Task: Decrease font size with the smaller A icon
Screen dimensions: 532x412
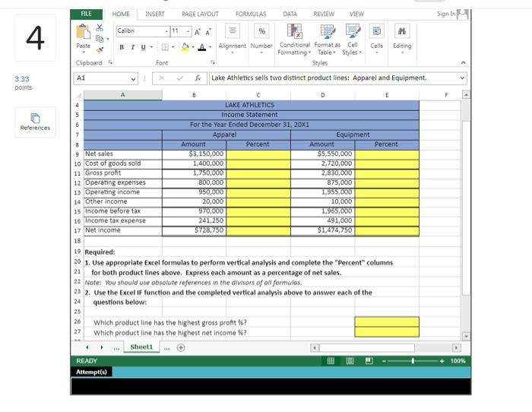Action: point(208,32)
